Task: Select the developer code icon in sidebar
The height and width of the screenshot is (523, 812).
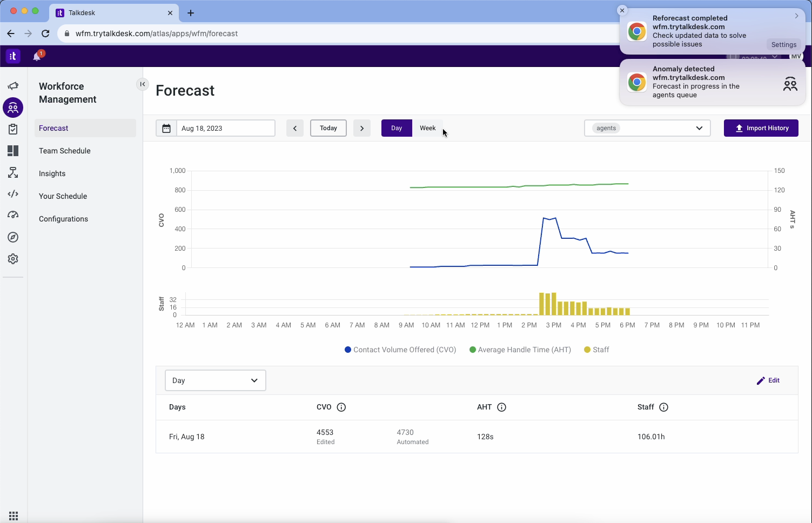Action: pyautogui.click(x=13, y=193)
